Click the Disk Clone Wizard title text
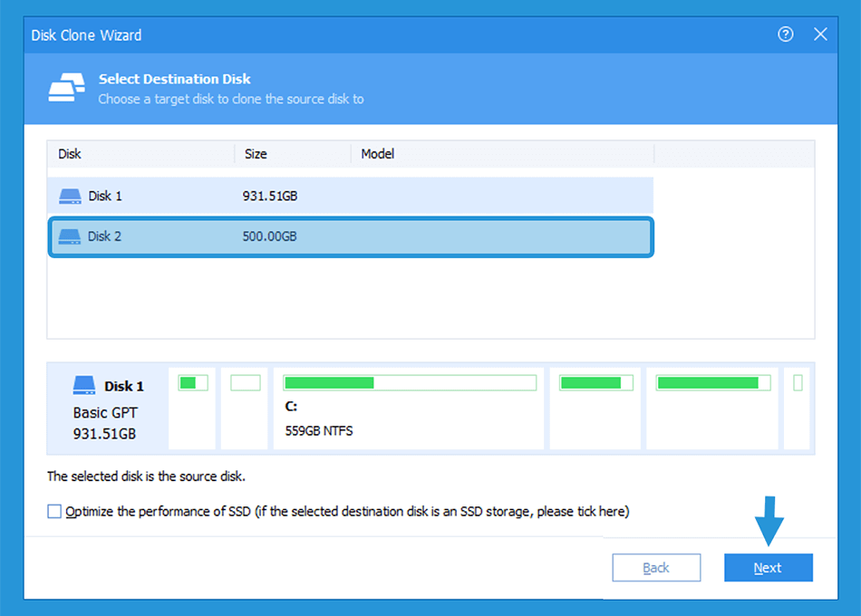 tap(86, 35)
